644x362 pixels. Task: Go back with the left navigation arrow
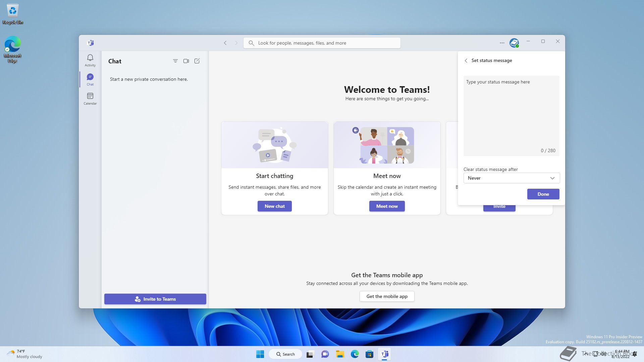pyautogui.click(x=225, y=43)
